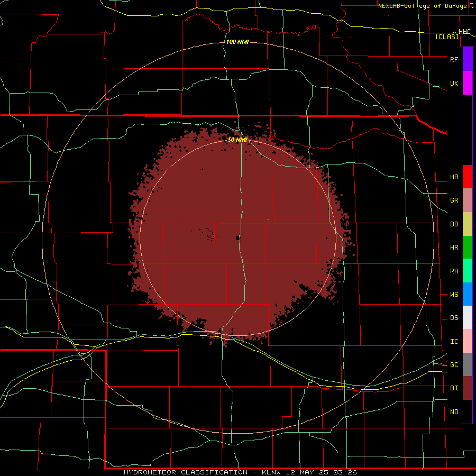Click the 12 MAY 25 date text

tap(307, 472)
